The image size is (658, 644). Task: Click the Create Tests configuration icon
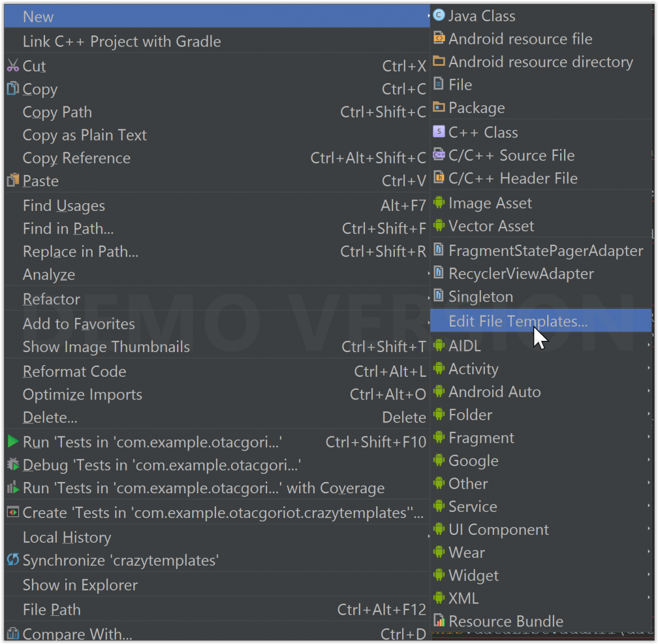click(13, 512)
